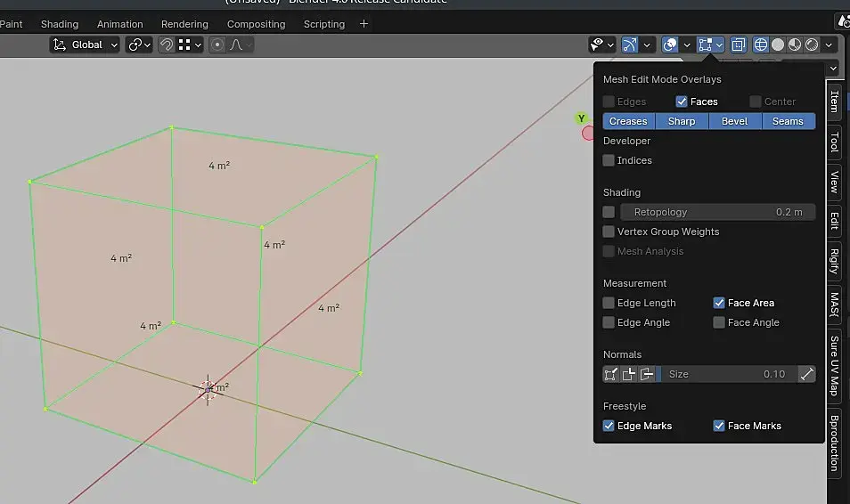Show vertex normals icon
Viewport: 850px width, 504px height.
[611, 374]
